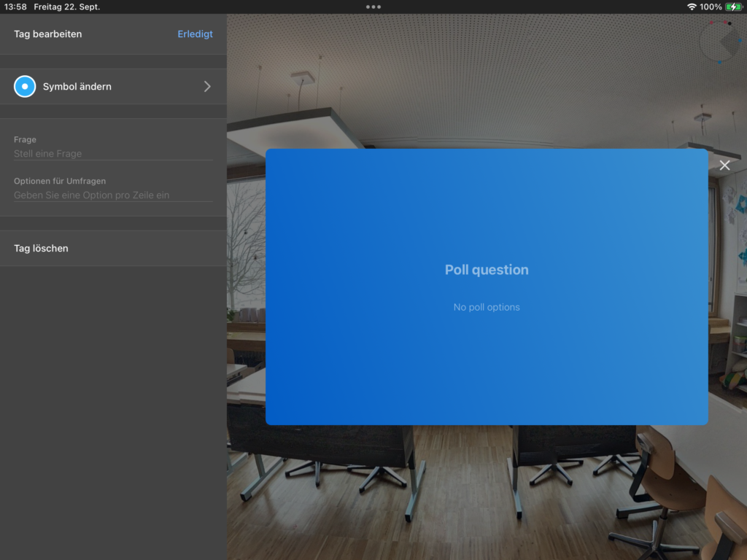Expand the Symbol ändern chevron arrow
Viewport: 747px width, 560px height.
207,86
